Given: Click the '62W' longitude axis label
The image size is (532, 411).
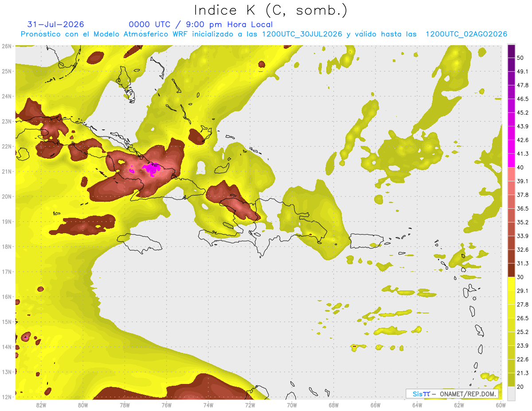Looking at the screenshot, I should (458, 405).
